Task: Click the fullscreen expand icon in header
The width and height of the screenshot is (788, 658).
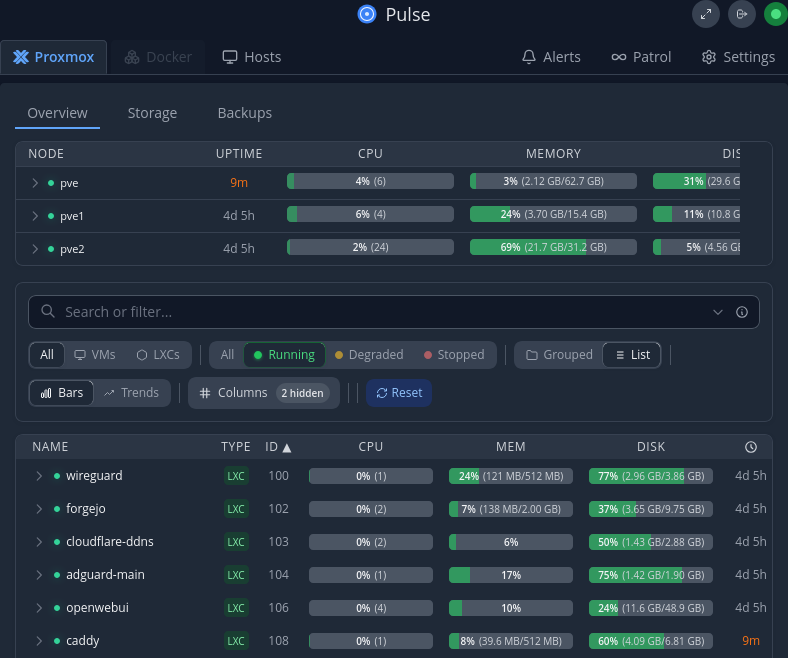Action: pos(706,14)
